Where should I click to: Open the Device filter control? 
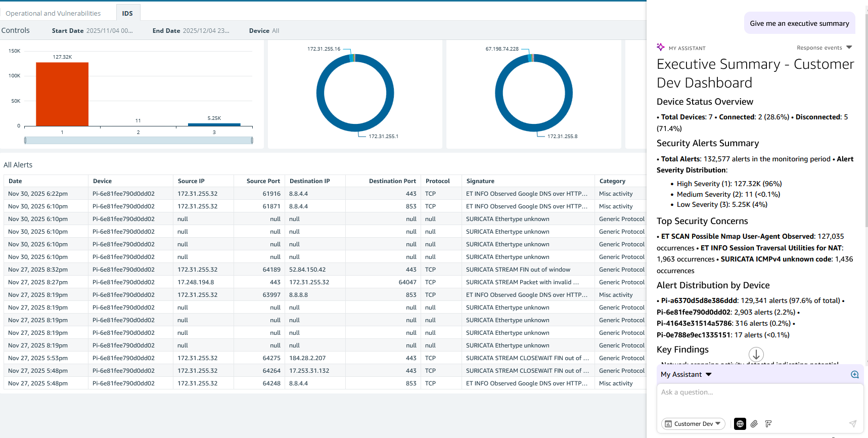[x=264, y=31]
